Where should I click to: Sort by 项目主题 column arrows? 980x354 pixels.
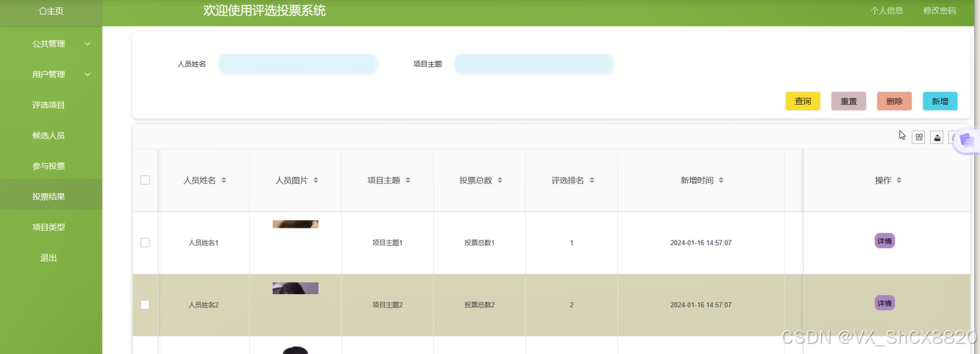click(x=408, y=181)
